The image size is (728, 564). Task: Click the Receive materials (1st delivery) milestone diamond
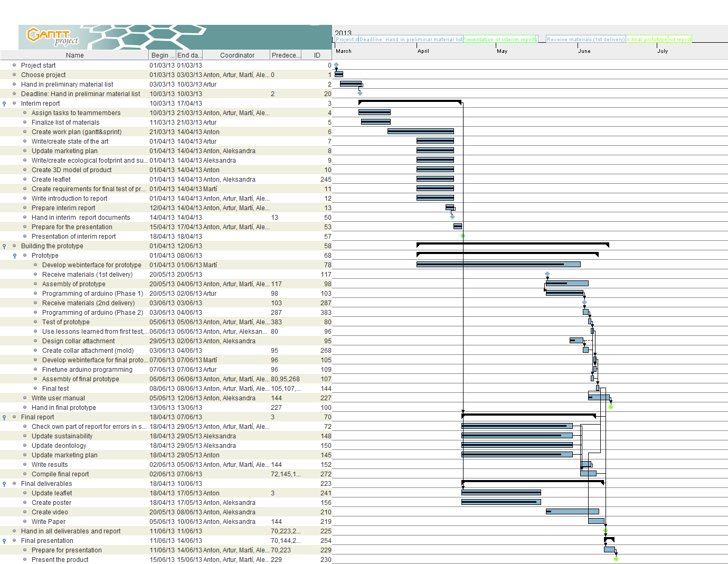click(x=547, y=274)
